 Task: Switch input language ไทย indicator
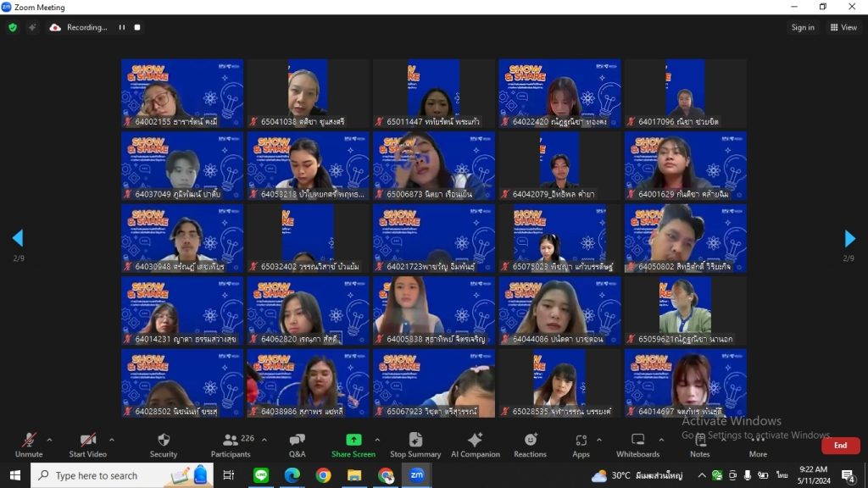click(x=782, y=475)
